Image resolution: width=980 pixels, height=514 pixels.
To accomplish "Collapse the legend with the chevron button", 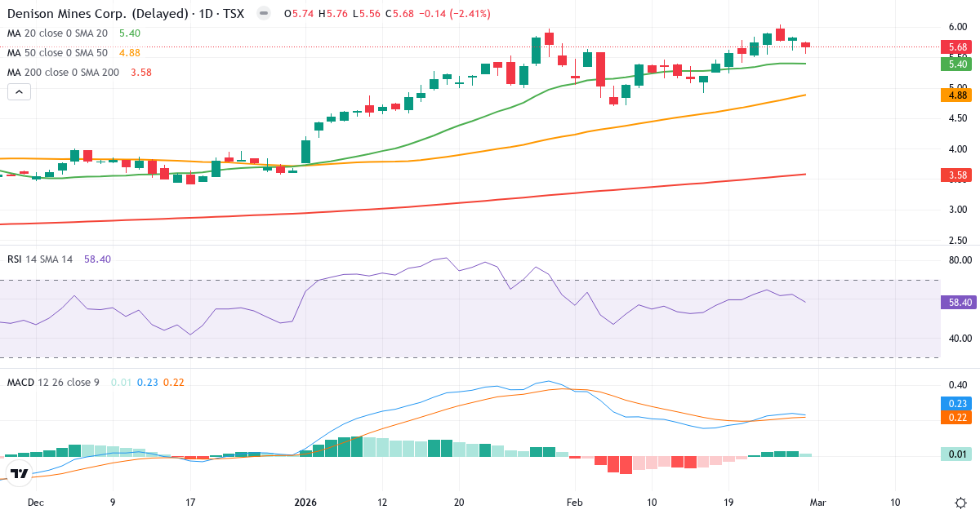I will point(18,91).
